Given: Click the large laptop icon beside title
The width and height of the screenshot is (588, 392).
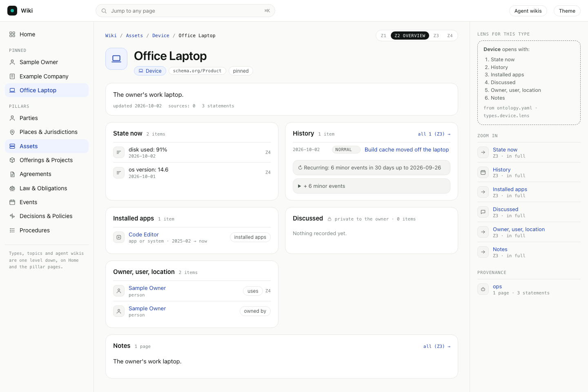Looking at the screenshot, I should [116, 59].
